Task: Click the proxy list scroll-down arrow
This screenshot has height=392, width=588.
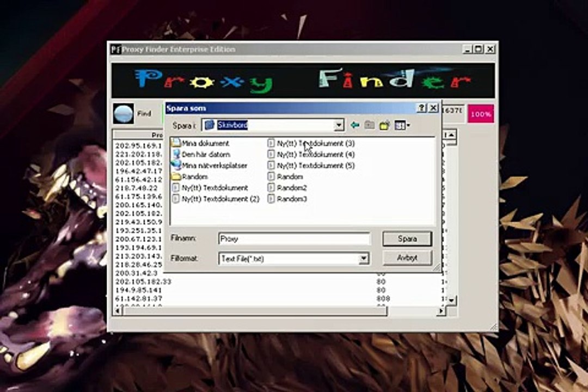Action: pyautogui.click(x=451, y=300)
